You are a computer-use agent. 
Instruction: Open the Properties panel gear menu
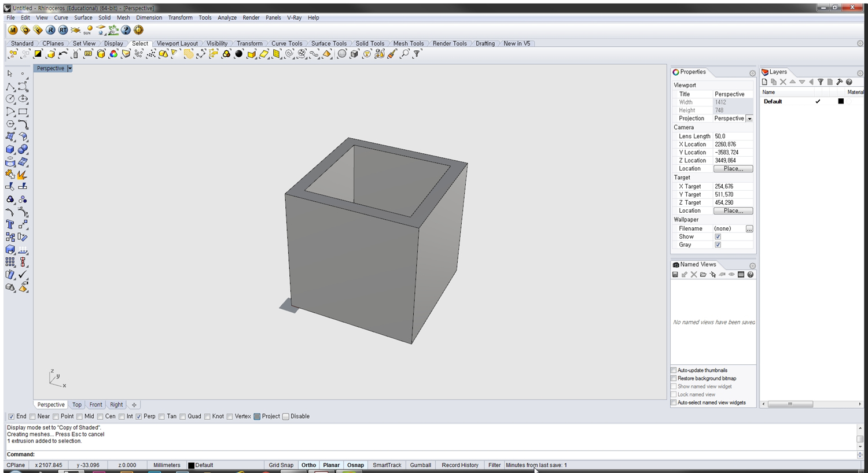pyautogui.click(x=752, y=73)
